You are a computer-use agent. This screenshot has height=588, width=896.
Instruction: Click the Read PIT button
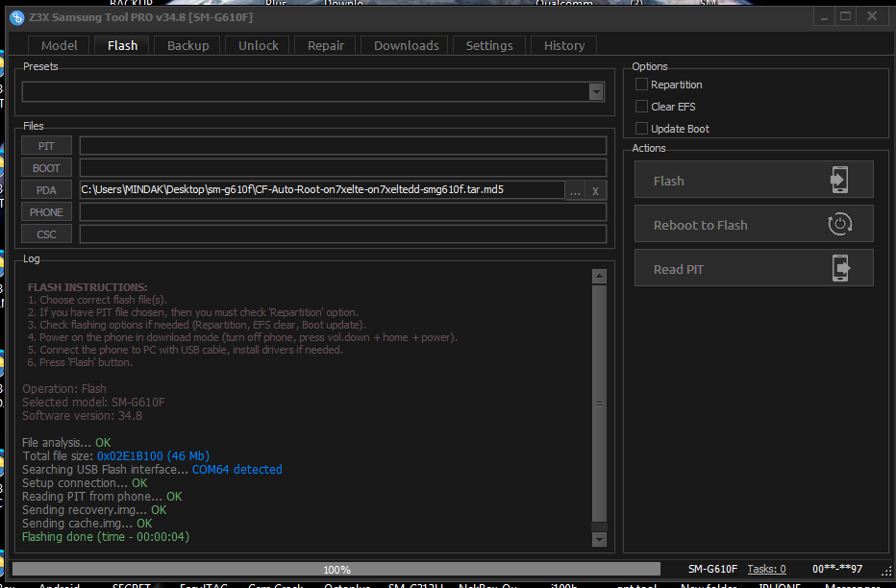point(754,268)
